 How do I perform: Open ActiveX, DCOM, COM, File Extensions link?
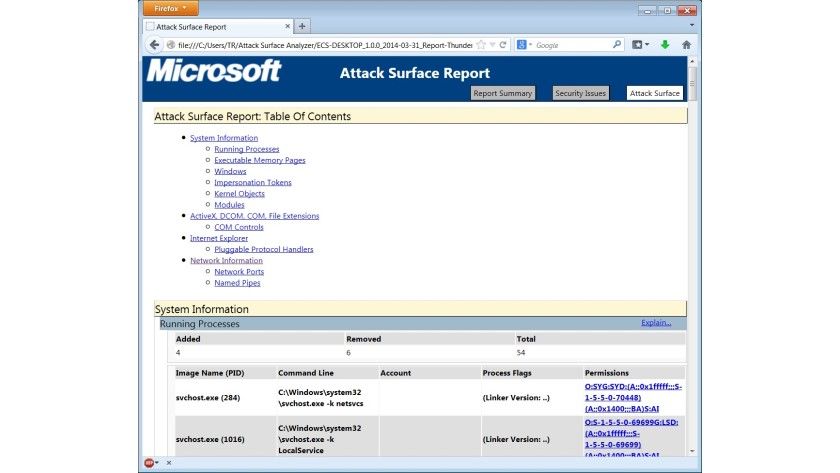click(x=254, y=216)
